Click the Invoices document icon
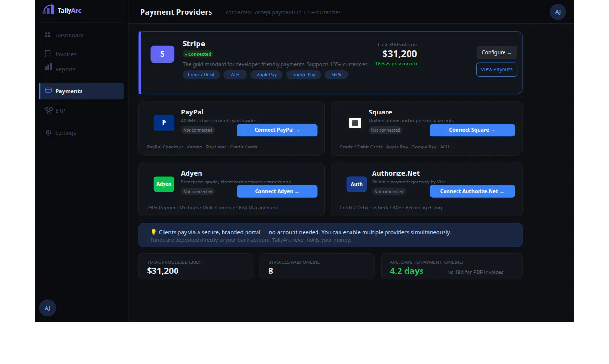The height and width of the screenshot is (364, 609). (x=47, y=54)
